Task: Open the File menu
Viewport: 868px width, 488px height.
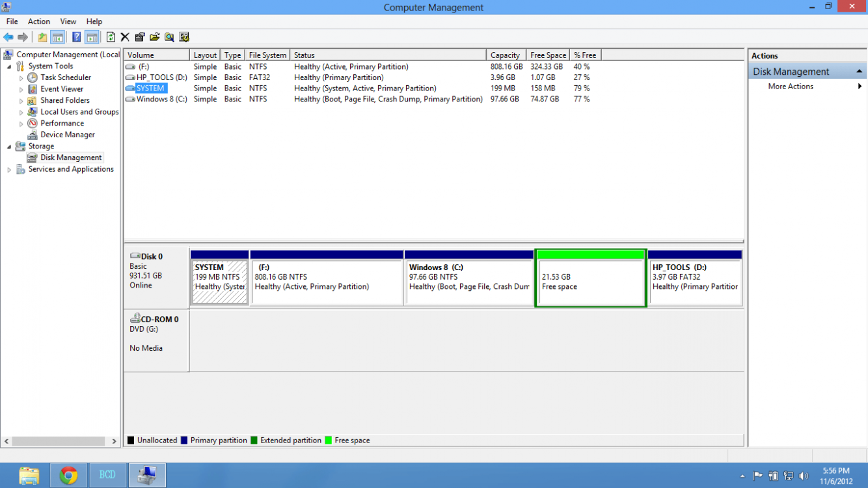Action: [x=12, y=21]
